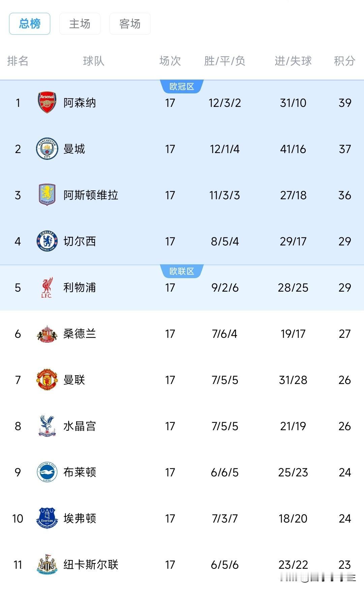Click the Crystal Palace eagle logo
The image size is (364, 590).
47,426
